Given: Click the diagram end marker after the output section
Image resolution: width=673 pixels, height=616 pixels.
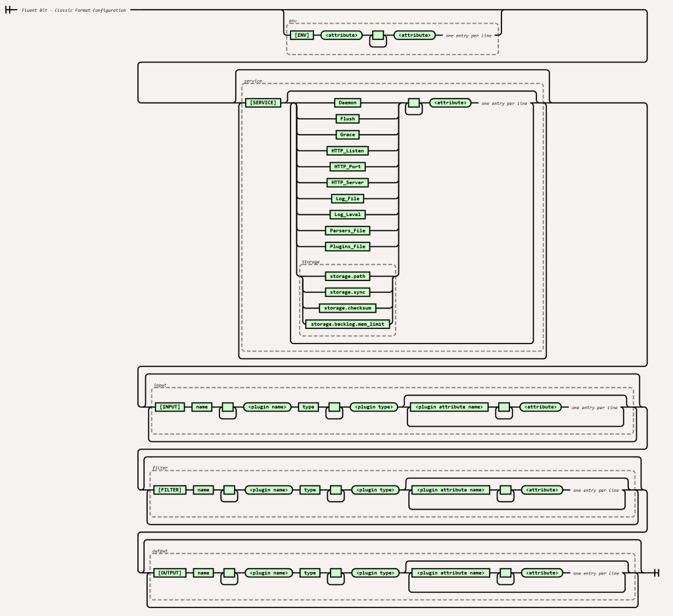Looking at the screenshot, I should [x=655, y=573].
